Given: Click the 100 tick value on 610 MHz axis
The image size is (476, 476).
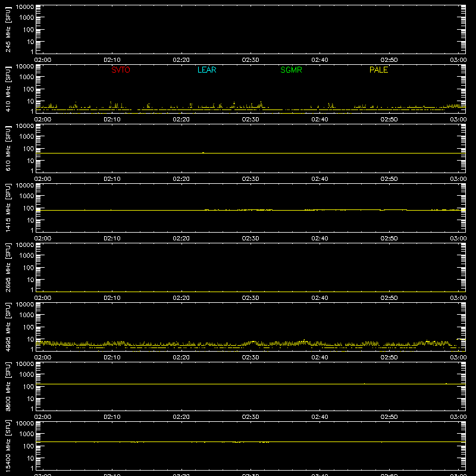Looking at the screenshot, I should tap(29, 149).
